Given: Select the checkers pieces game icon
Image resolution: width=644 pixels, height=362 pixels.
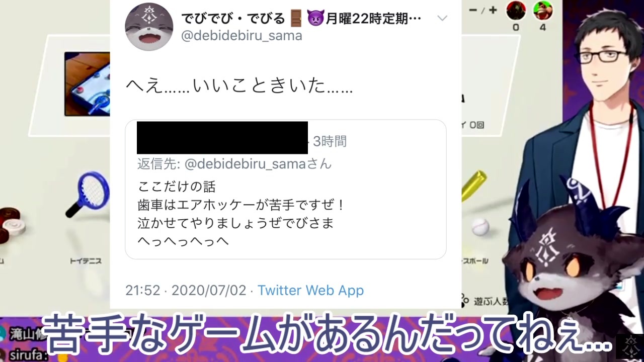Looking at the screenshot, I should coord(12,224).
